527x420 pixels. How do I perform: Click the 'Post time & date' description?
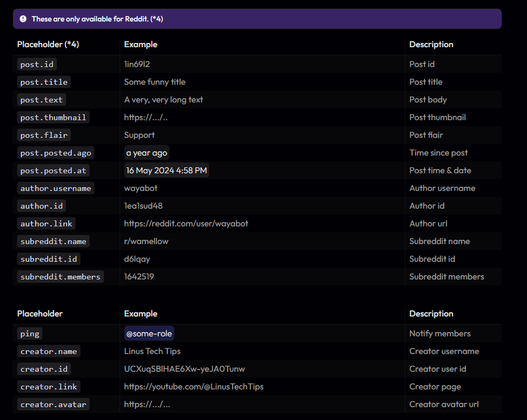(440, 171)
